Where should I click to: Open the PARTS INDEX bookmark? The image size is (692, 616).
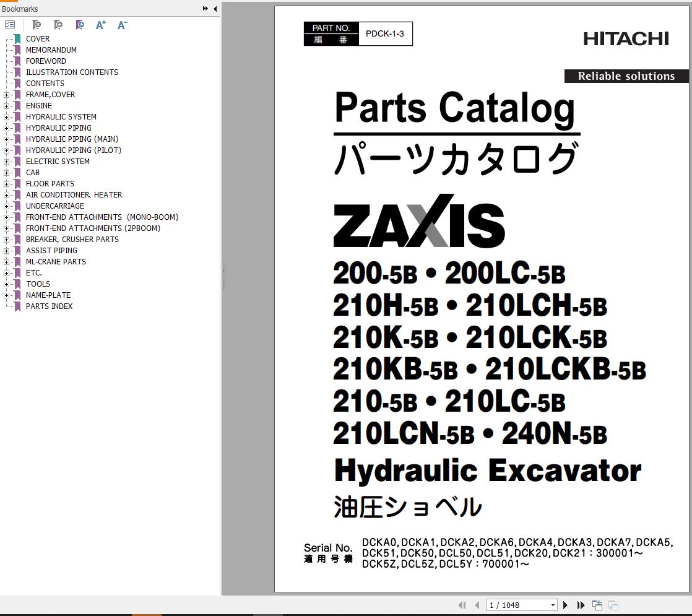click(49, 306)
